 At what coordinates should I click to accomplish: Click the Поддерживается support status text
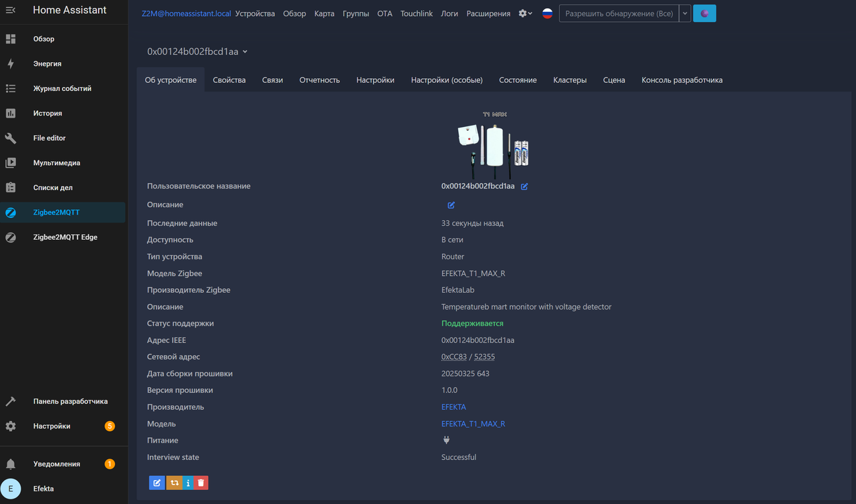[x=472, y=324]
